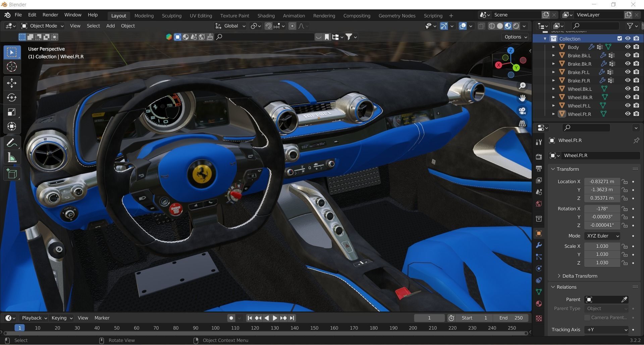Open the Tool properties tab
The height and width of the screenshot is (345, 644).
539,142
